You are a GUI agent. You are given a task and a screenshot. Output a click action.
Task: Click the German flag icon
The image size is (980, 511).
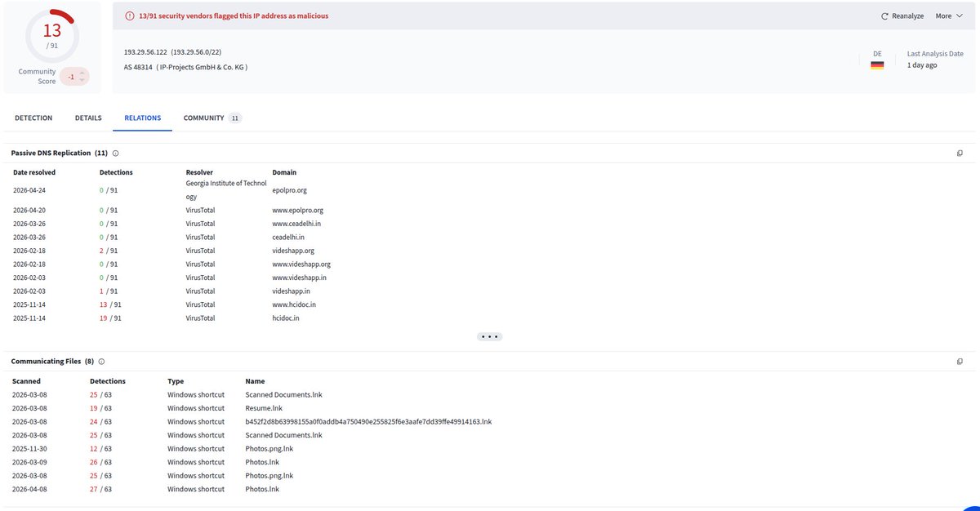point(877,65)
